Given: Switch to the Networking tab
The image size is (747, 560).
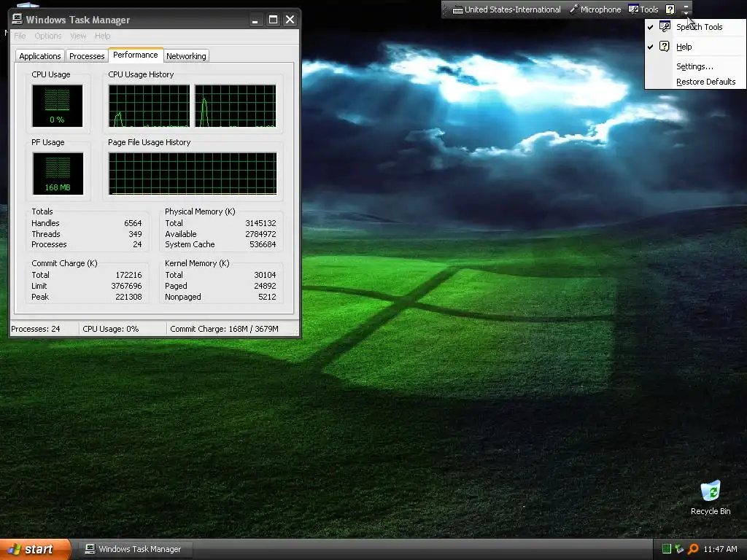Looking at the screenshot, I should coord(186,55).
